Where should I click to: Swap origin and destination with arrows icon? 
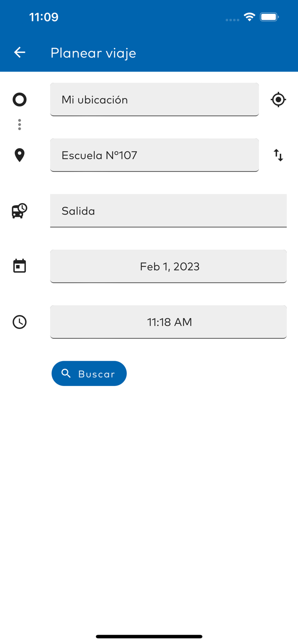coord(278,155)
